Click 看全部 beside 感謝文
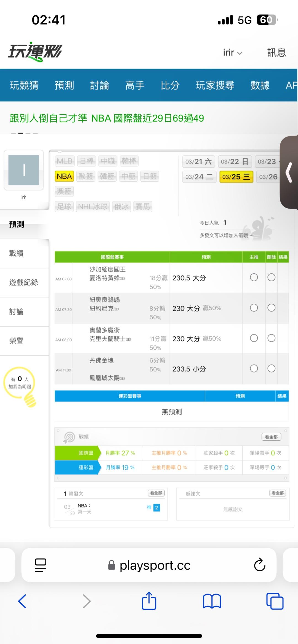 [278, 493]
